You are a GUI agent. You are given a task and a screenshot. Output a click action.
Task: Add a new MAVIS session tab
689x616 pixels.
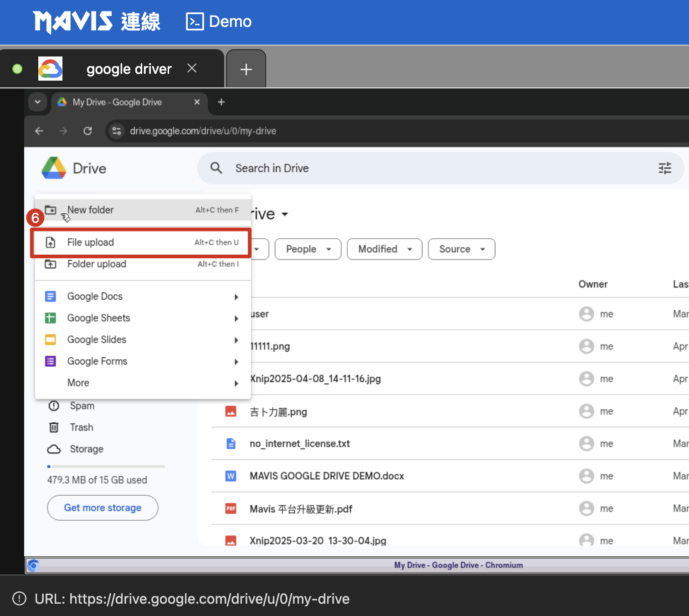click(x=246, y=69)
